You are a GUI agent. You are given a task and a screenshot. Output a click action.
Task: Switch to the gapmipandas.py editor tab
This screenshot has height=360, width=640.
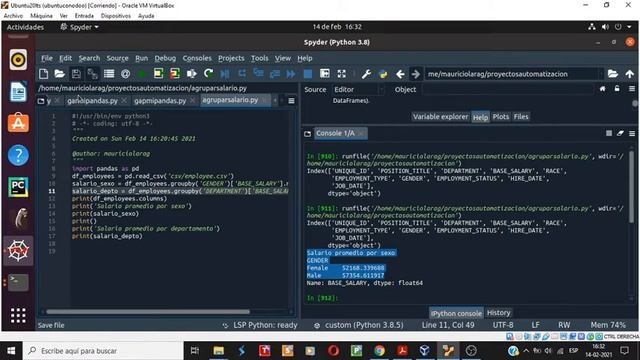(160, 100)
